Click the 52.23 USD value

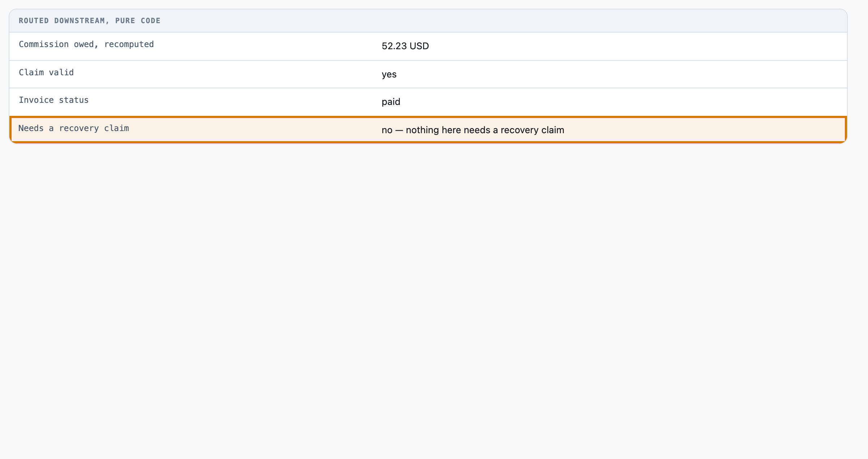click(405, 46)
